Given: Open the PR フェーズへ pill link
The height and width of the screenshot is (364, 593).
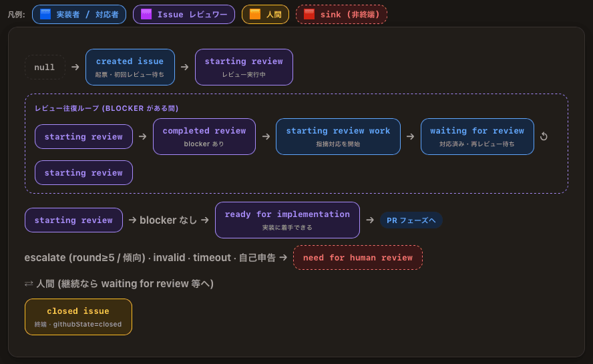Looking at the screenshot, I should (x=411, y=220).
